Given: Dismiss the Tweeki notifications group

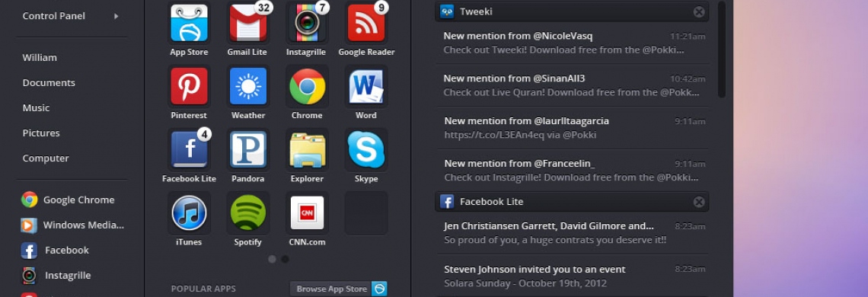Looking at the screenshot, I should pyautogui.click(x=699, y=11).
